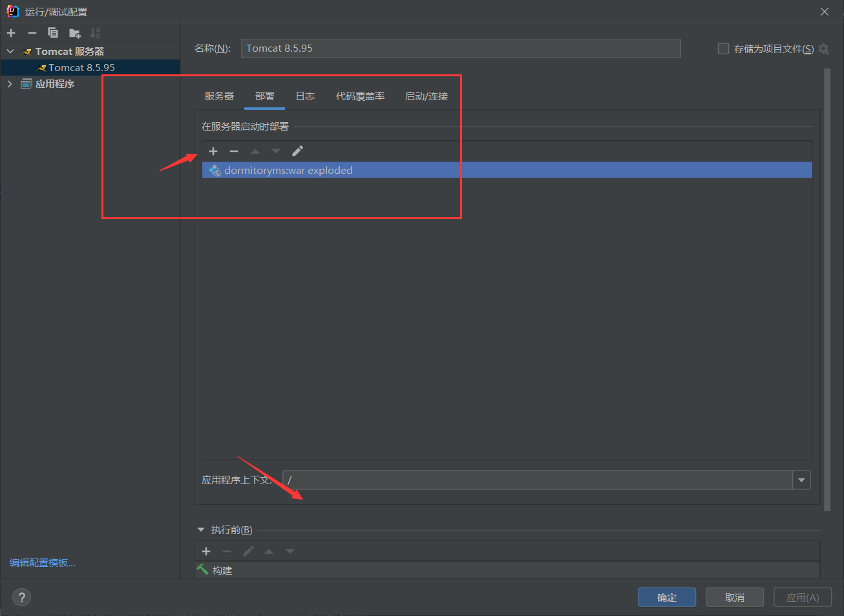Screen dimensions: 844x616
Task: Enable 存储为项目文件 checkbox
Action: 724,48
